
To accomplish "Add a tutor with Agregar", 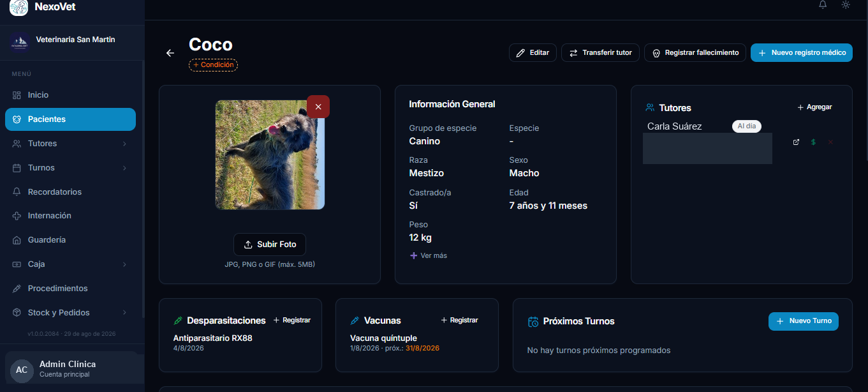I will 814,107.
